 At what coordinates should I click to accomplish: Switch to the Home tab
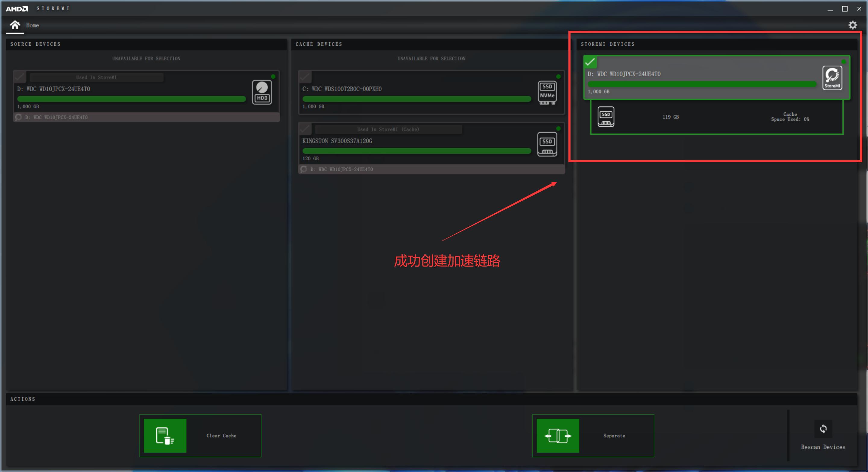(x=32, y=25)
